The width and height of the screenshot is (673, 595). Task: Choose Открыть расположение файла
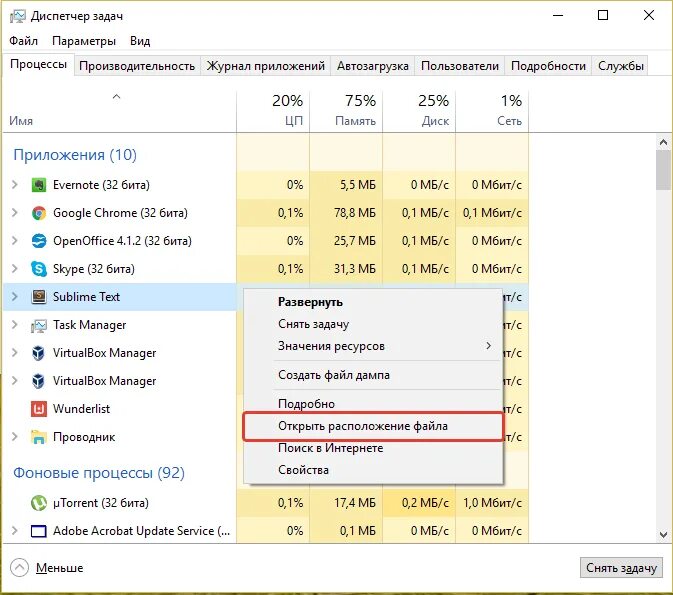point(373,426)
